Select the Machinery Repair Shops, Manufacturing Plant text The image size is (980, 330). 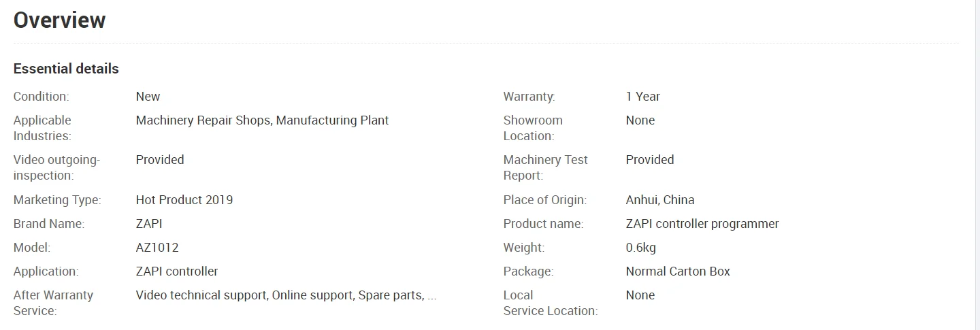262,120
